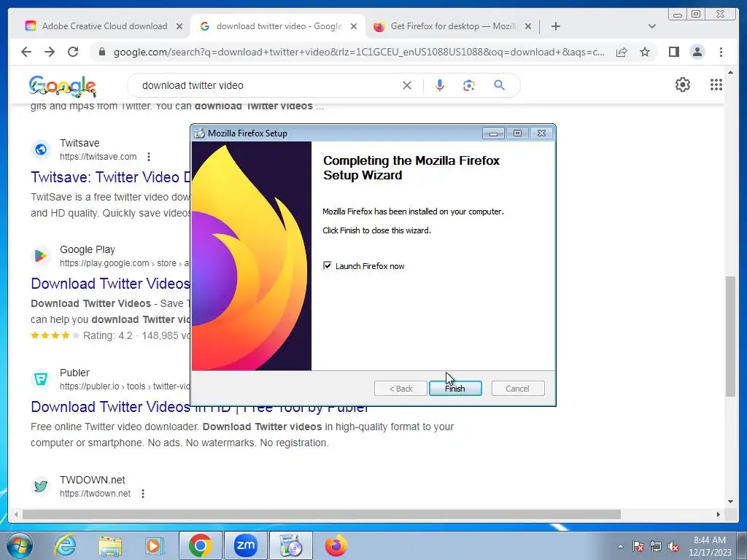Open Chrome profile avatar menu
The height and width of the screenshot is (560, 747).
click(x=697, y=52)
